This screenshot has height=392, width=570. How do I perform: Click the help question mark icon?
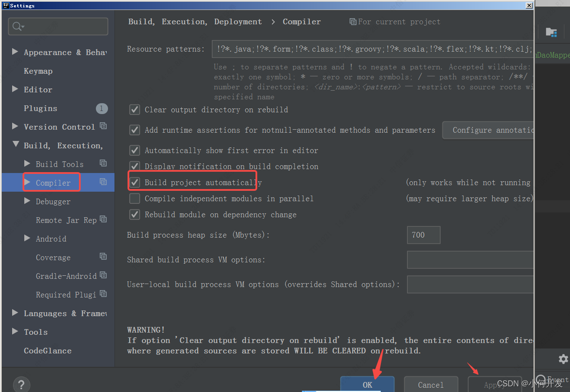tap(21, 385)
